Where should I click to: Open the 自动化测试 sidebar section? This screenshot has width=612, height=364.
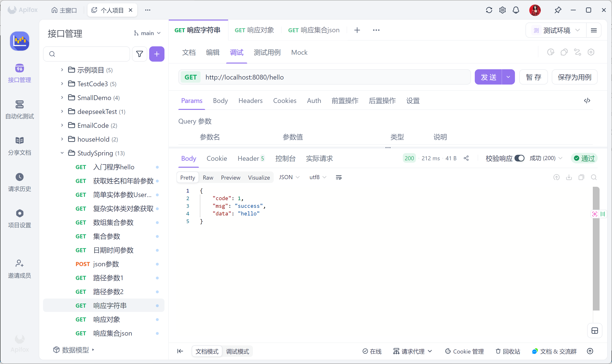click(19, 109)
